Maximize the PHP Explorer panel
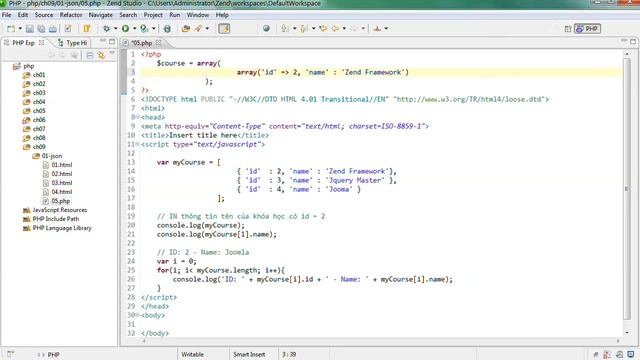Image resolution: width=640 pixels, height=360 pixels. tap(112, 42)
